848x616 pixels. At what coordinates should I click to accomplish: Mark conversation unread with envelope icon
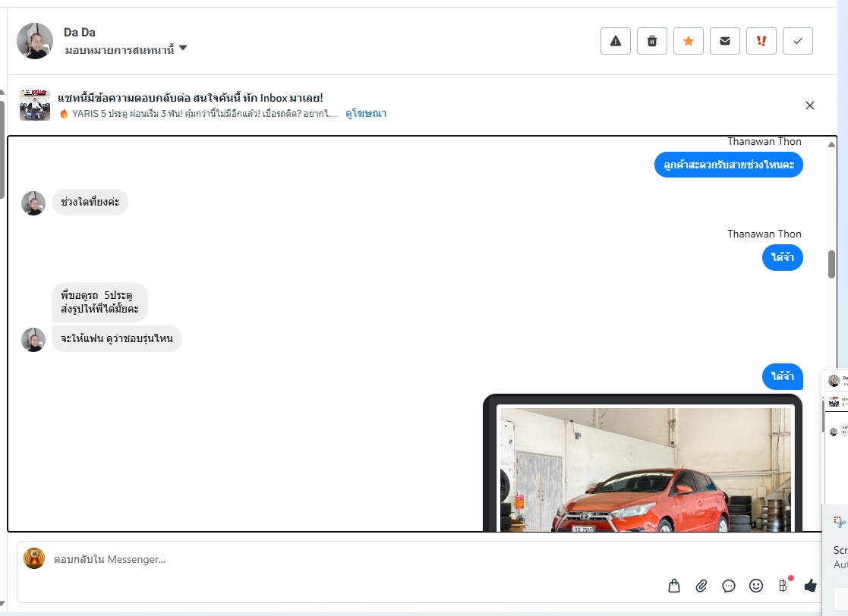(x=725, y=41)
